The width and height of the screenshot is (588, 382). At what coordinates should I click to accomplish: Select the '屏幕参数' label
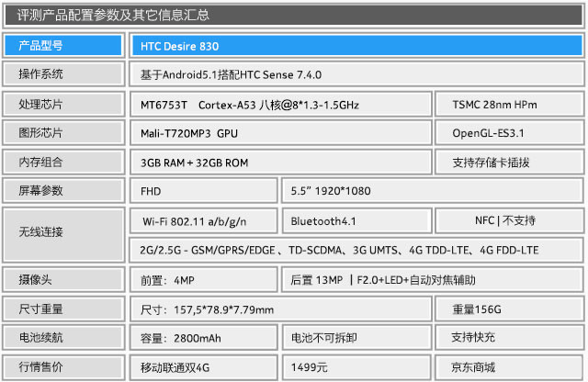63,190
